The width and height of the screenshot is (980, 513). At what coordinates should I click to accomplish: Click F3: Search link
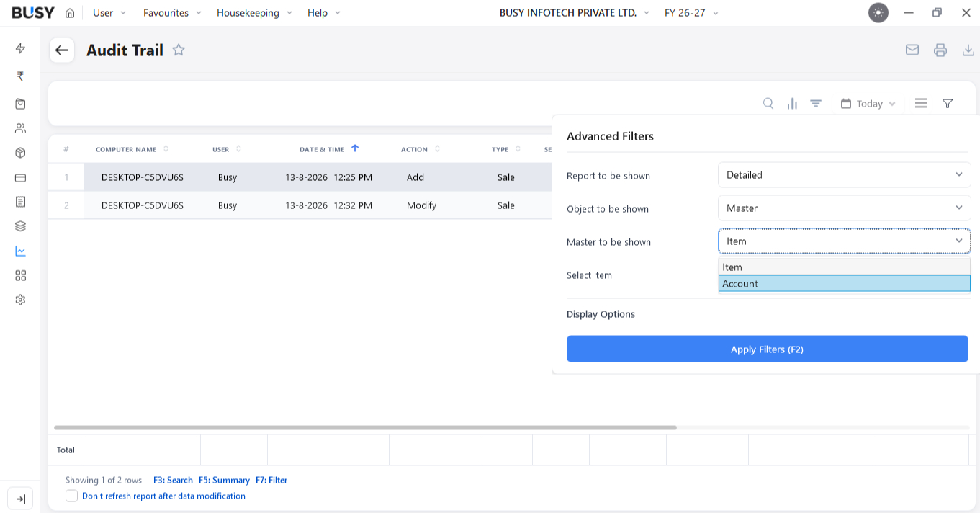point(173,480)
